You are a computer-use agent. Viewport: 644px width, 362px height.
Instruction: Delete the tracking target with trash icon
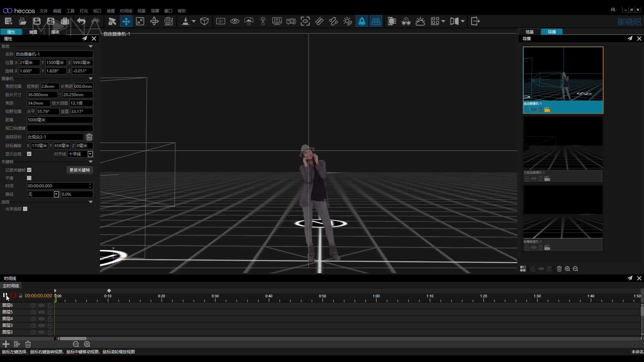[x=89, y=137]
